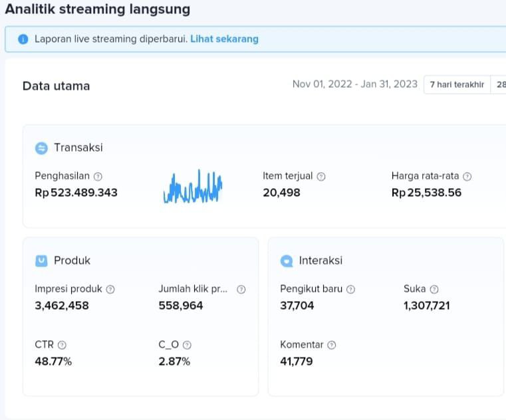Screen dimensions: 506x420
Task: Click the help icon next to Pengikut baru
Action: 351,289
